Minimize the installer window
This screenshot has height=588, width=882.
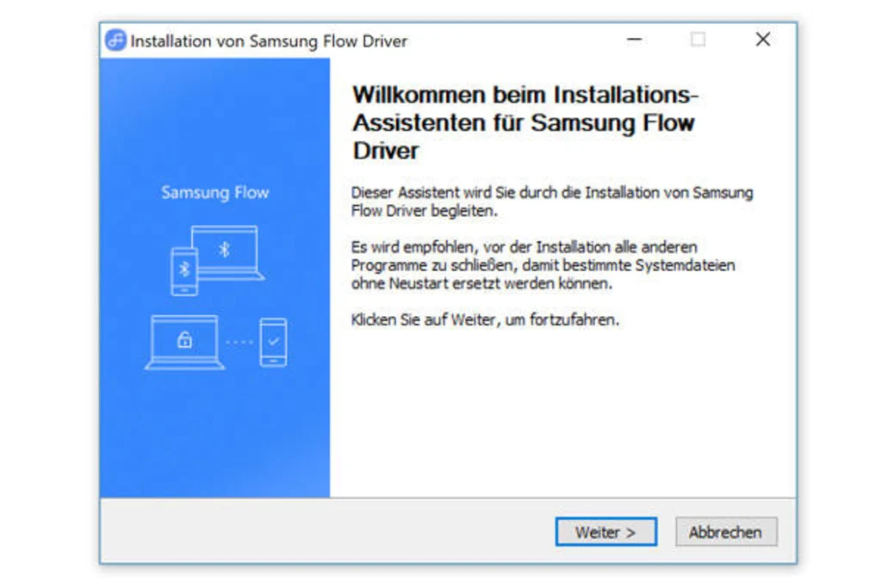point(635,40)
